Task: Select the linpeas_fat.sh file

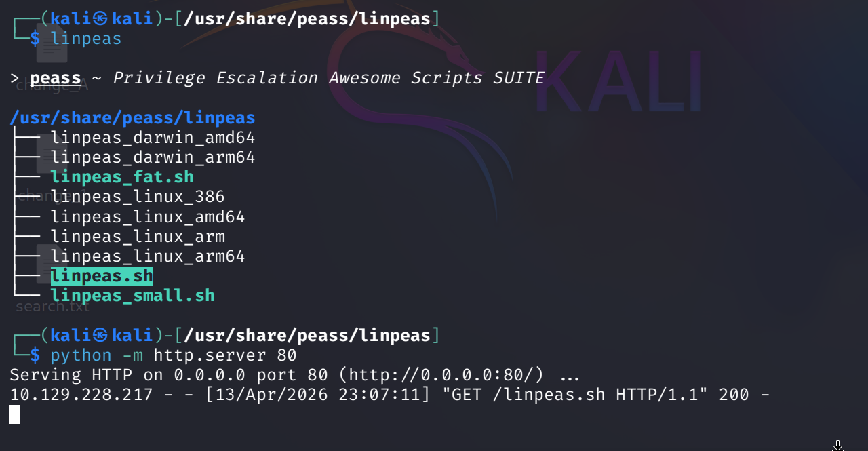Action: (x=122, y=177)
